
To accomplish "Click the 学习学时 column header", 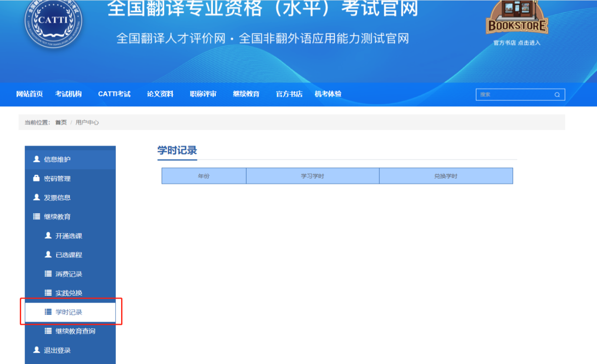I will point(312,176).
